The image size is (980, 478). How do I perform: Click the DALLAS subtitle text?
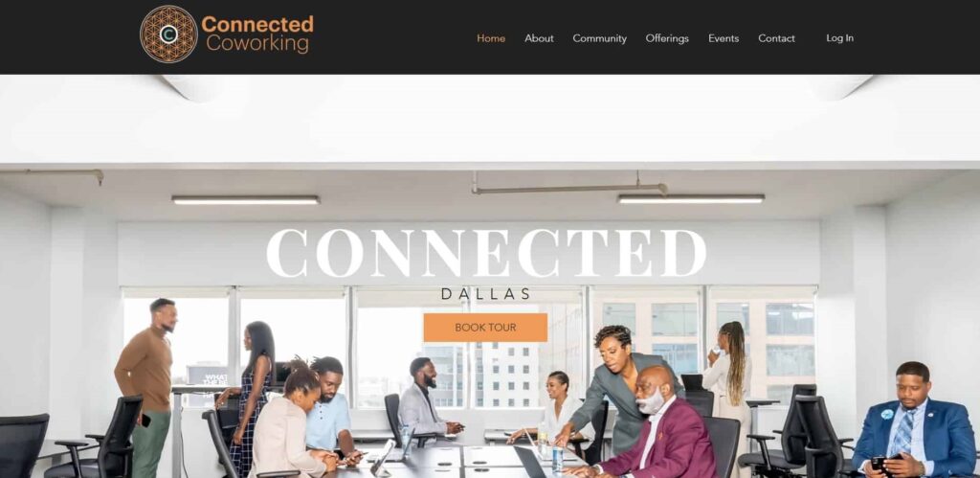pos(485,294)
